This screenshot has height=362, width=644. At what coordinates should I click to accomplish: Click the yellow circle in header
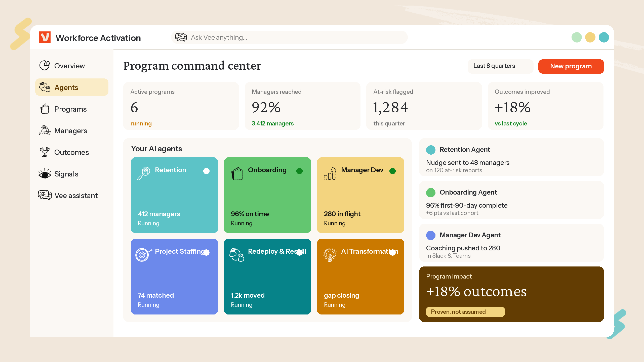tap(590, 37)
